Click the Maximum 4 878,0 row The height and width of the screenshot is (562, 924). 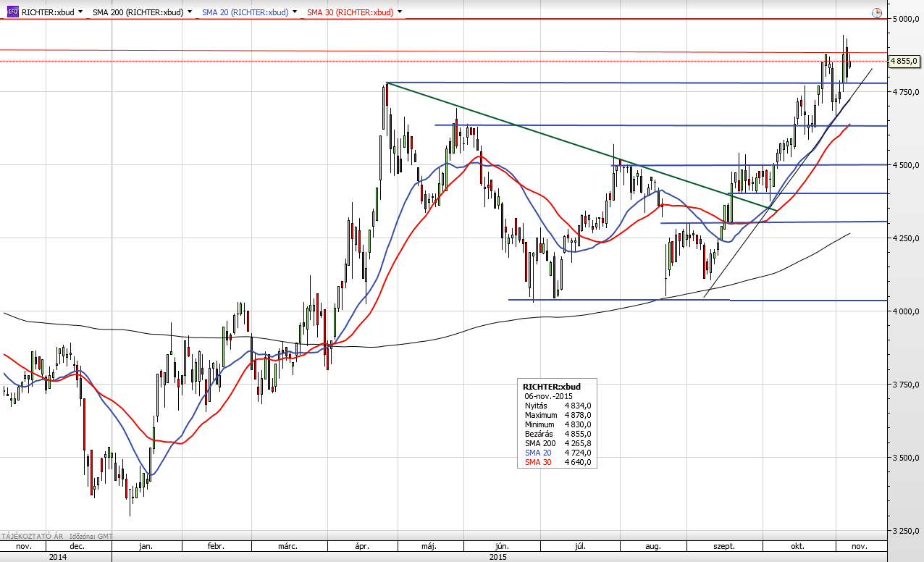[557, 415]
